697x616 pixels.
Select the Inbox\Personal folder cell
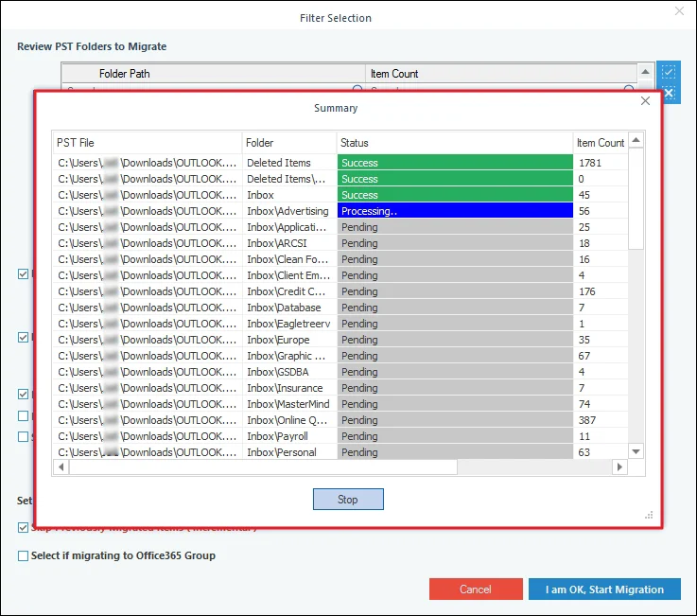[289, 452]
